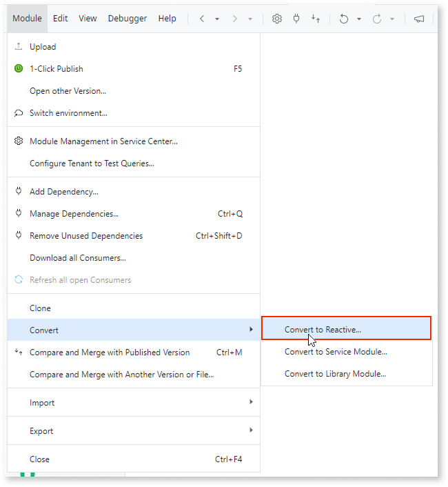Select Open other Version...
The image size is (448, 487).
coord(134,91)
